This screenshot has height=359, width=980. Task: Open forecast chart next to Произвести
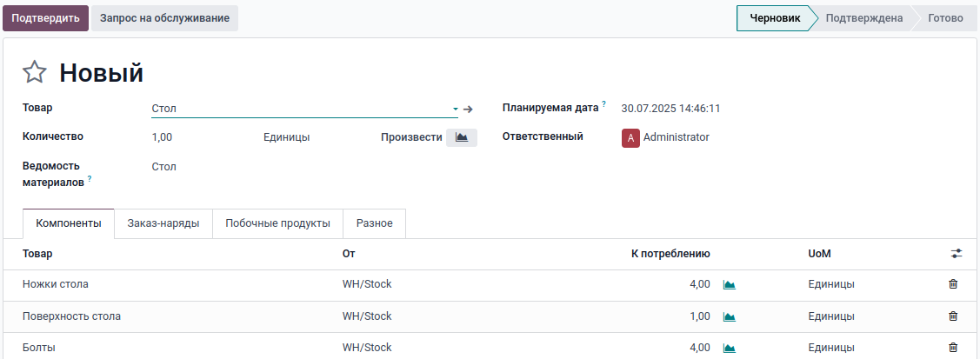pos(462,137)
